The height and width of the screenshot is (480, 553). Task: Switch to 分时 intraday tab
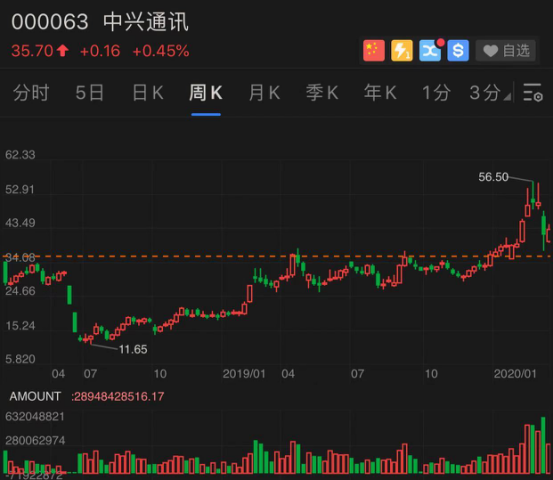[31, 93]
